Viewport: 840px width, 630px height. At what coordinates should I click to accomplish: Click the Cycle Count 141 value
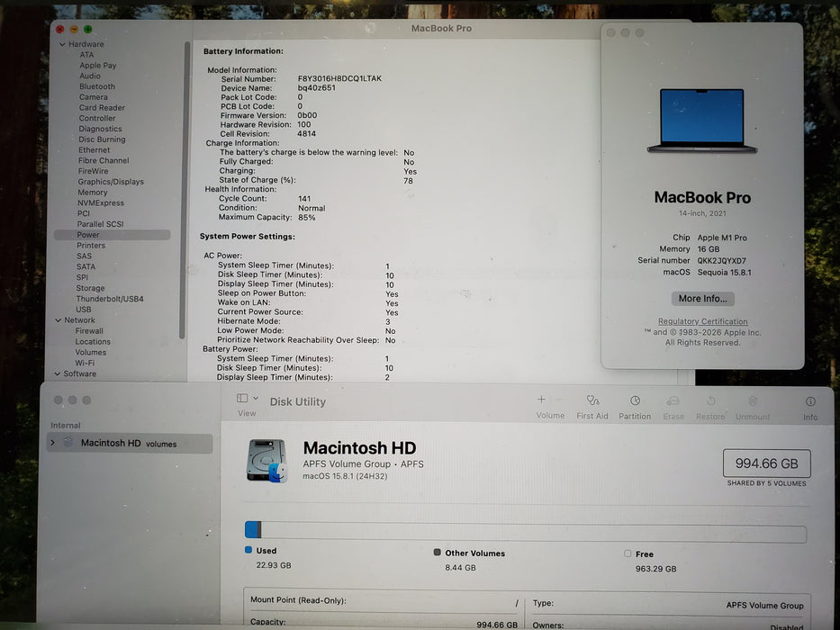304,199
